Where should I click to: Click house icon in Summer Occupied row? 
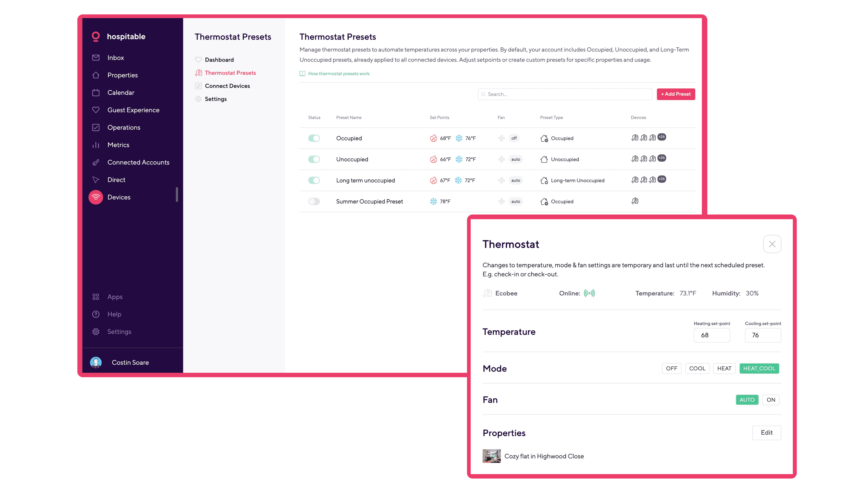coord(544,201)
